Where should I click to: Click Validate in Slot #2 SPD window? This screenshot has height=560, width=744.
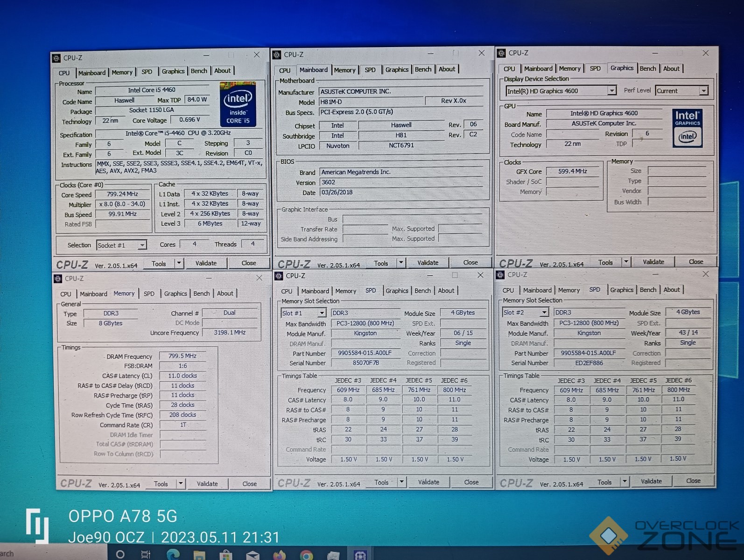(651, 481)
